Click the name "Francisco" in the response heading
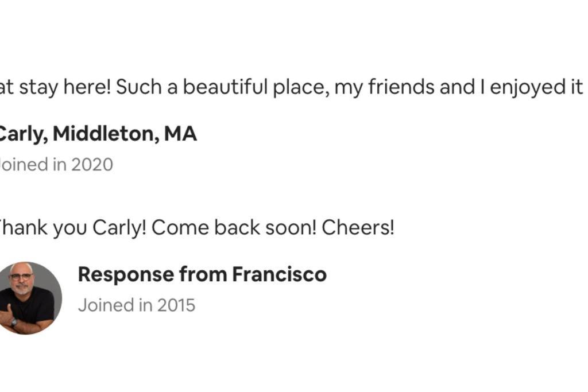The image size is (588, 392). click(280, 274)
